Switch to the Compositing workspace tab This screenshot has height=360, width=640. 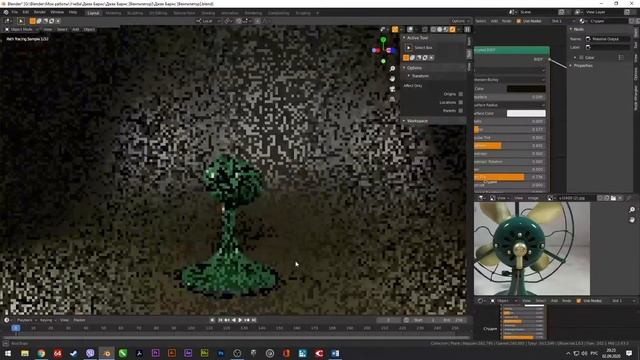pyautogui.click(x=279, y=13)
